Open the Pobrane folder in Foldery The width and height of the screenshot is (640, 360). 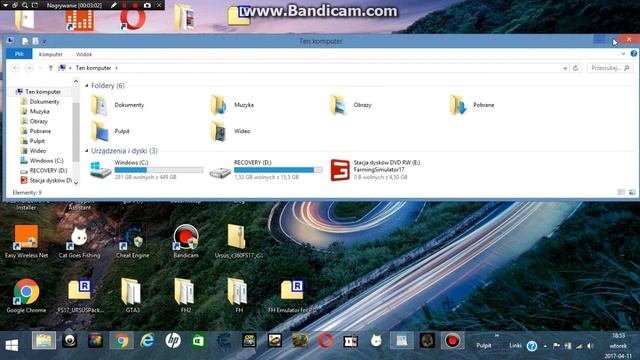point(472,105)
